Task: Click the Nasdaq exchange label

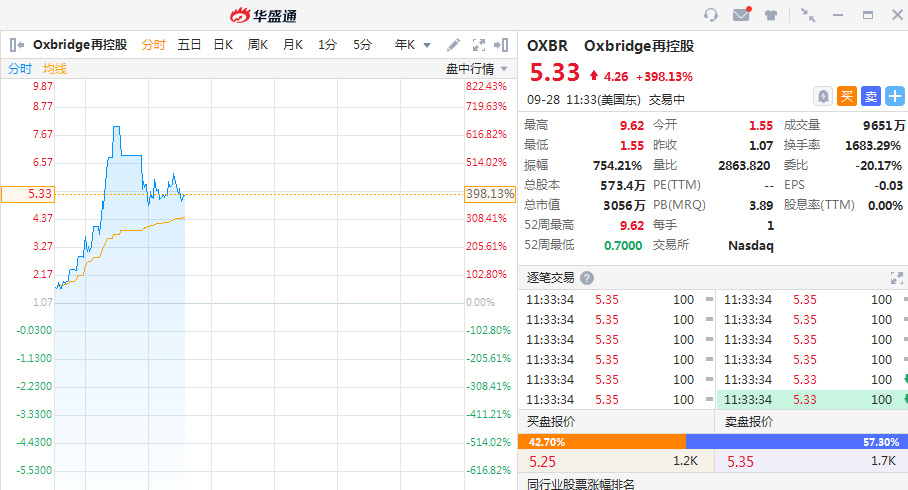Action: pos(750,245)
